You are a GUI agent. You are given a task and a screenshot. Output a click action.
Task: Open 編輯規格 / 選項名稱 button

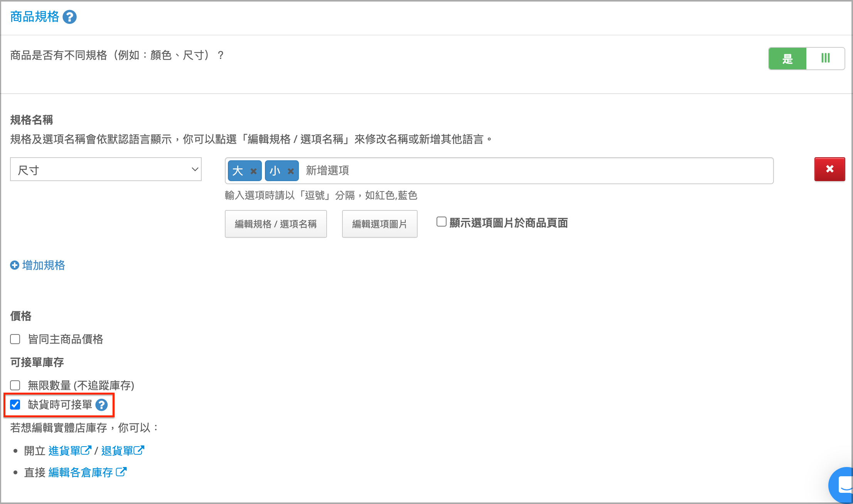pos(276,224)
